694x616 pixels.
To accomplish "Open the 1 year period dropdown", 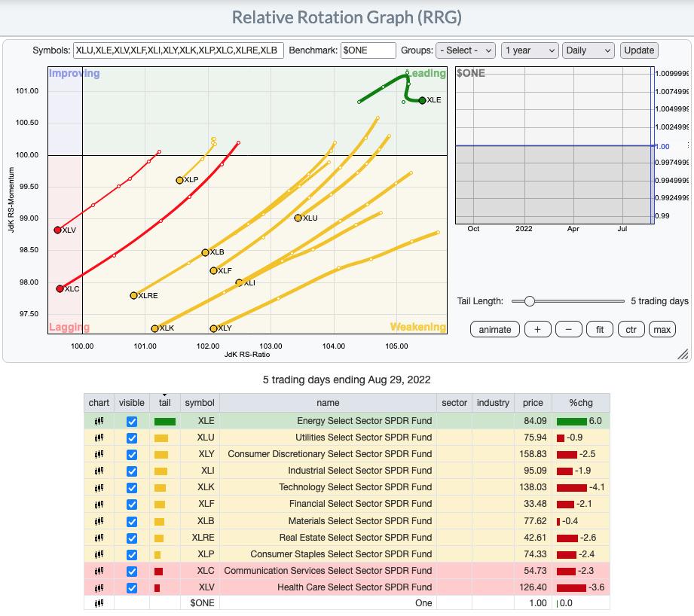I will pyautogui.click(x=530, y=50).
